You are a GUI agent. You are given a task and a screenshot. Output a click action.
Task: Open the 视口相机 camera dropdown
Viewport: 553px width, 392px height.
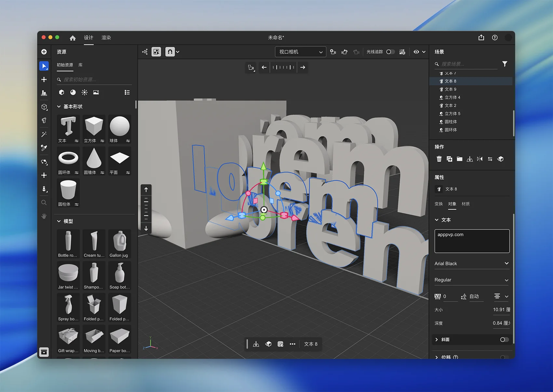(300, 52)
